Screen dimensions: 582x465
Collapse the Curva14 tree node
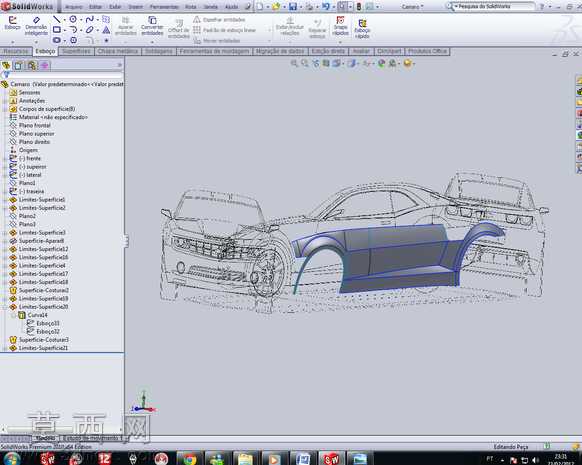point(13,315)
